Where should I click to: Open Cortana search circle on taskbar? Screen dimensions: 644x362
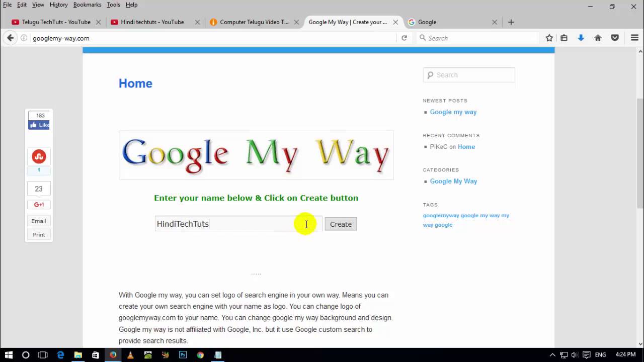[x=26, y=355]
